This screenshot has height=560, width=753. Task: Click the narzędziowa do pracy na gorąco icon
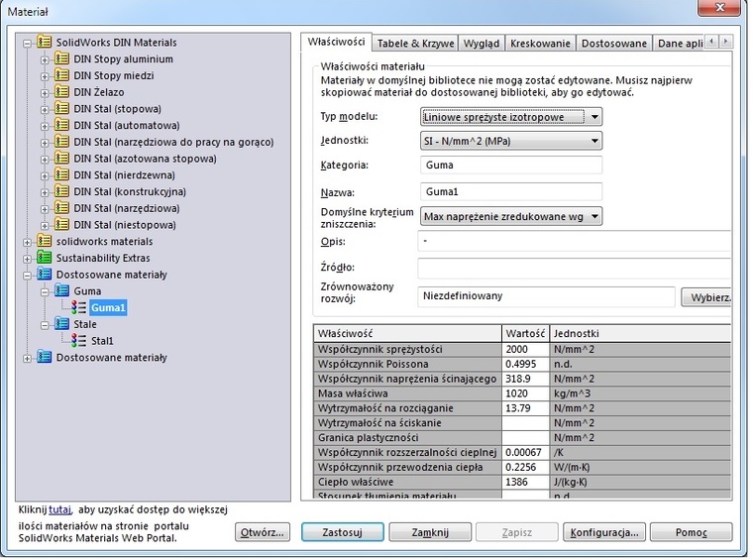[x=61, y=141]
